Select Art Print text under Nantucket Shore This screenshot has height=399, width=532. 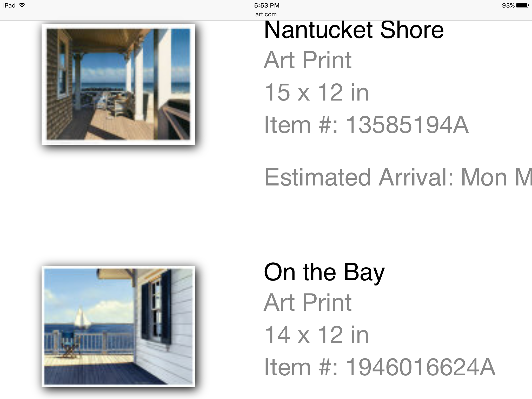point(308,60)
